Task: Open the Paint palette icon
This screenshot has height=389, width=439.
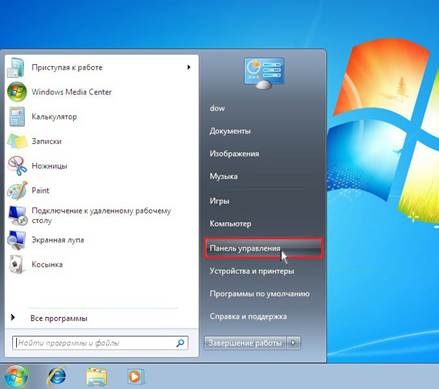Action: click(x=17, y=190)
